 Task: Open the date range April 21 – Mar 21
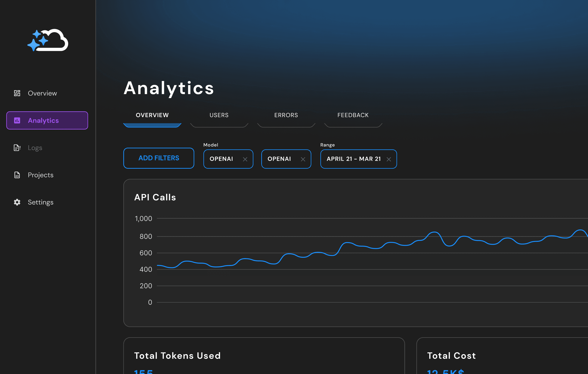[x=354, y=159]
